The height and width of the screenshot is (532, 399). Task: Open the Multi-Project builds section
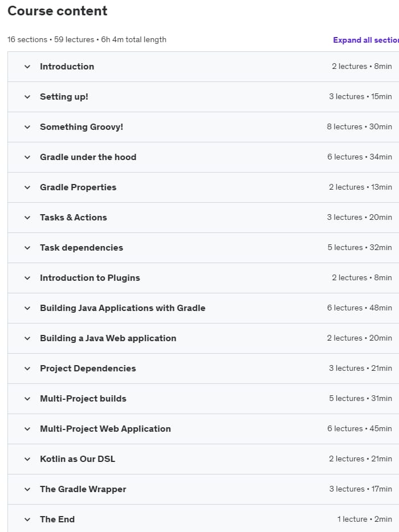pos(203,399)
